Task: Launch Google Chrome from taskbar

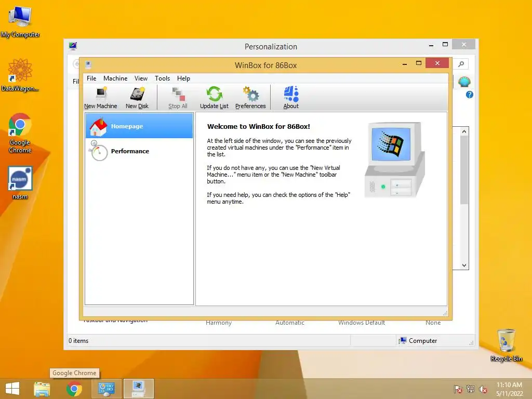Action: click(74, 389)
